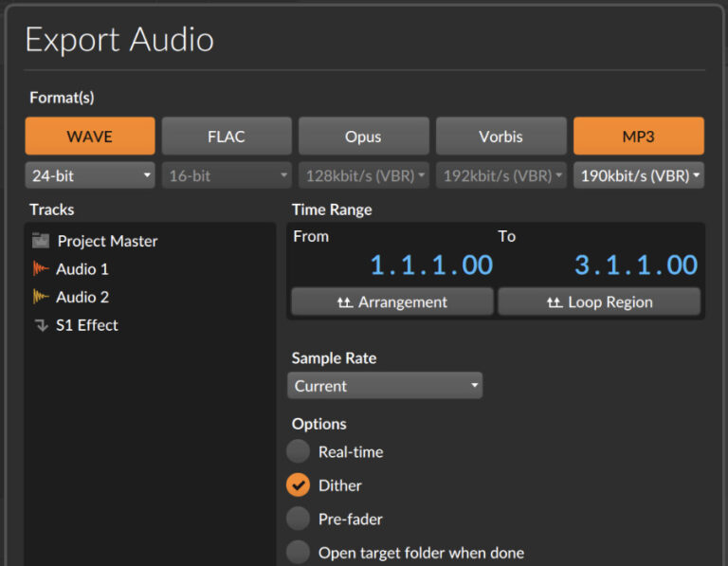The image size is (728, 566).
Task: Open the Sample Rate Current dropdown
Action: [385, 385]
